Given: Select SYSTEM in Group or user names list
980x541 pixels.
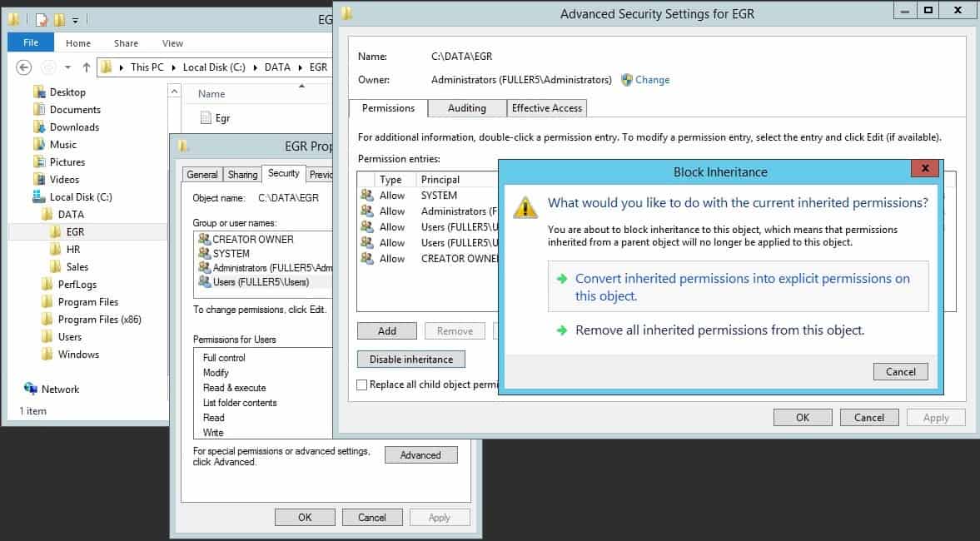Looking at the screenshot, I should (x=231, y=254).
